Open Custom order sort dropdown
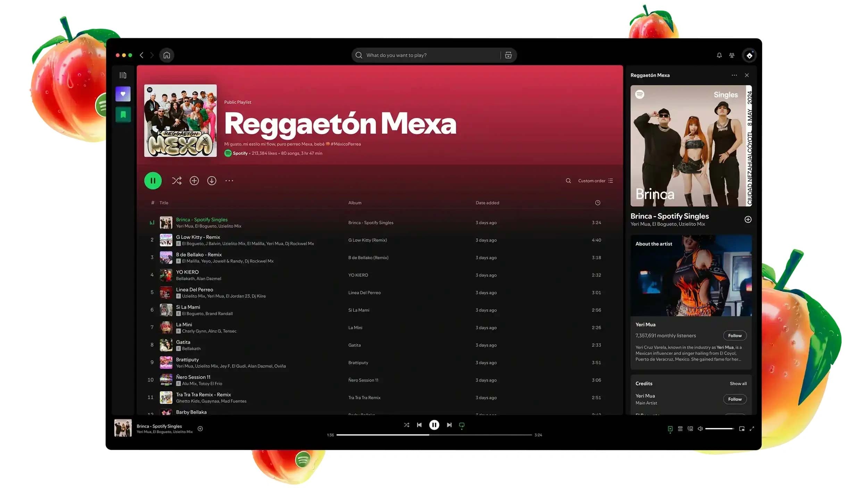The image size is (868, 488). (594, 180)
